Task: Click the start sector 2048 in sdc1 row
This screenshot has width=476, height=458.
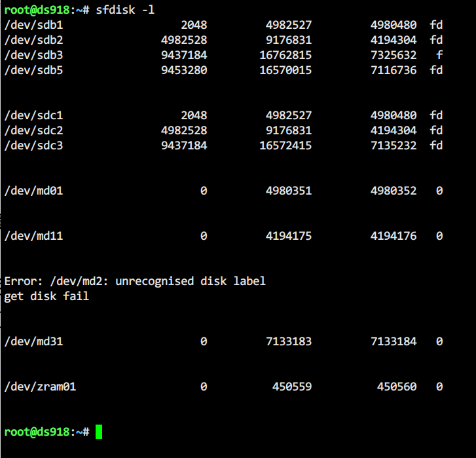Action: pos(194,115)
